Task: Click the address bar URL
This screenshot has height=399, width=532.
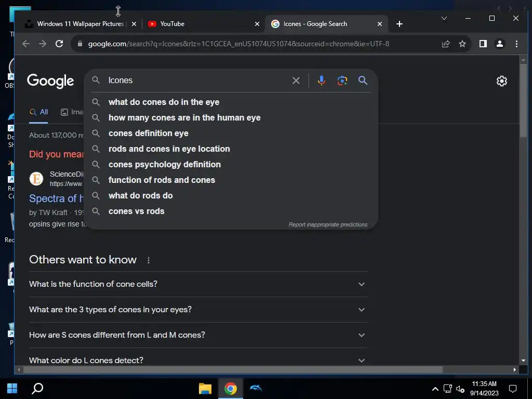Action: (238, 44)
